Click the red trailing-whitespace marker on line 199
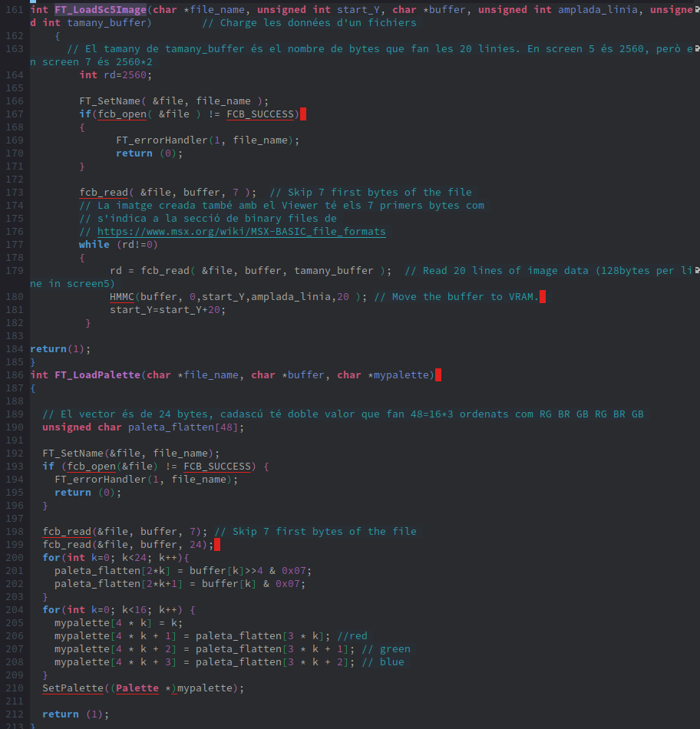The image size is (700, 729). point(217,545)
